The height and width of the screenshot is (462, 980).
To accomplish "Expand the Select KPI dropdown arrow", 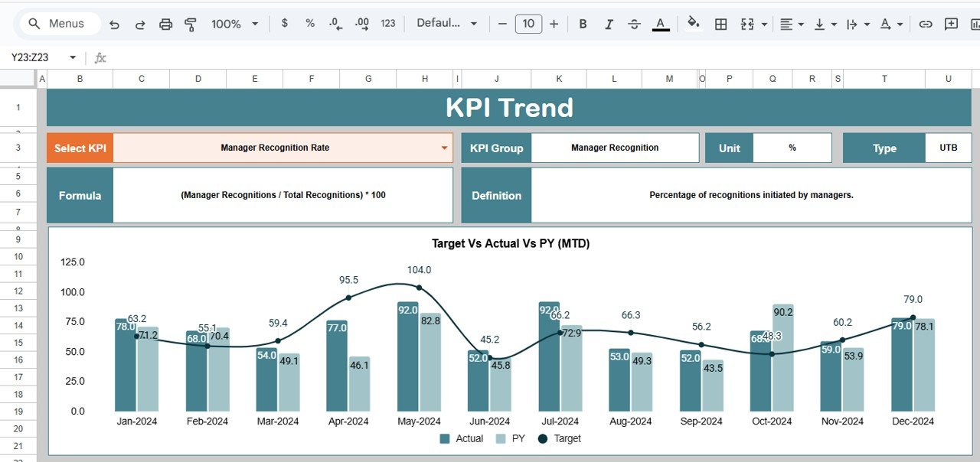I will tap(444, 148).
